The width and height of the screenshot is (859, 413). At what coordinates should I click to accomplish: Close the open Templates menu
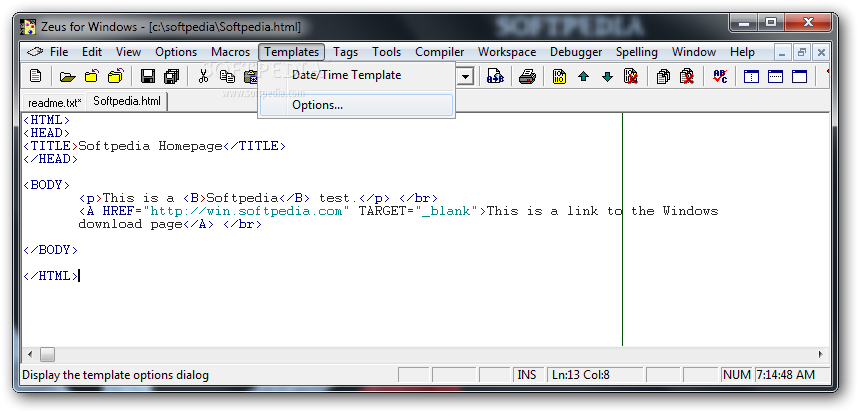(291, 52)
